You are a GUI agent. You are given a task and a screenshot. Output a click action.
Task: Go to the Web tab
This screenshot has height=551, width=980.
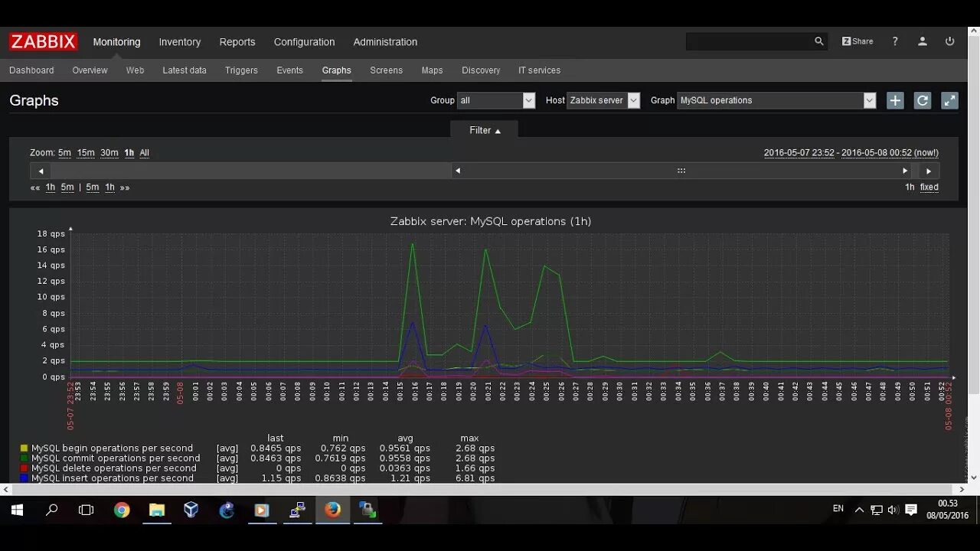[x=135, y=70]
